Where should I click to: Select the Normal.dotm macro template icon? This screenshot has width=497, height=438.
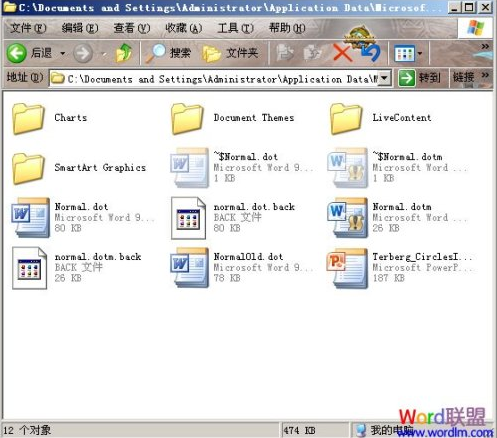pyautogui.click(x=348, y=217)
